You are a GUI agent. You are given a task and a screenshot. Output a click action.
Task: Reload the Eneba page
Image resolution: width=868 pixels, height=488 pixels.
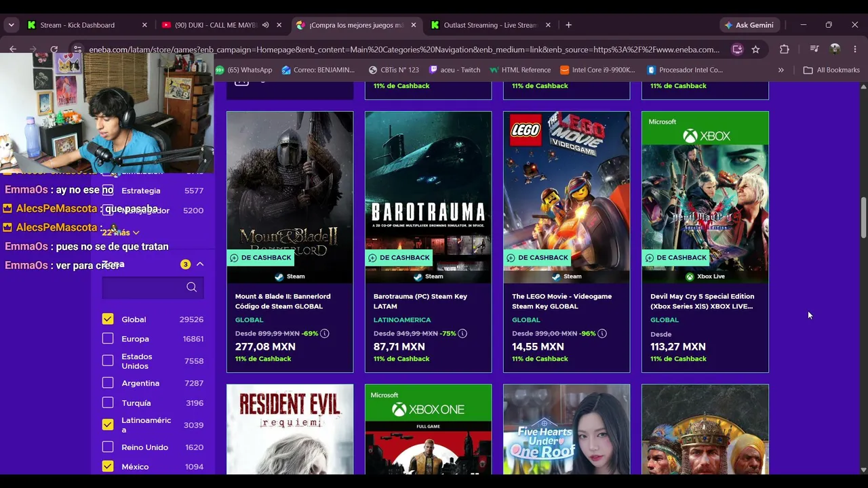coord(54,49)
